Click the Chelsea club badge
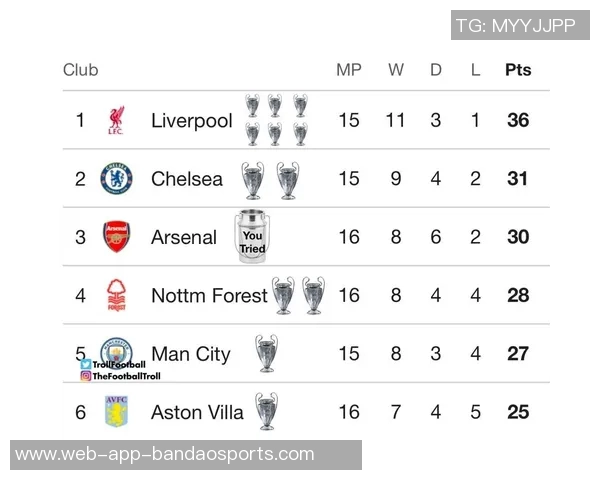 [x=116, y=179]
